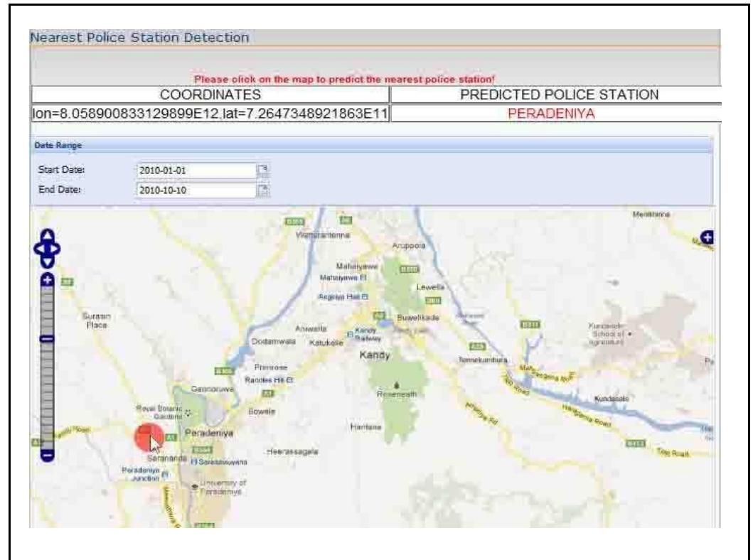
Task: Click the University of Peradeniya map label
Action: pyautogui.click(x=222, y=487)
